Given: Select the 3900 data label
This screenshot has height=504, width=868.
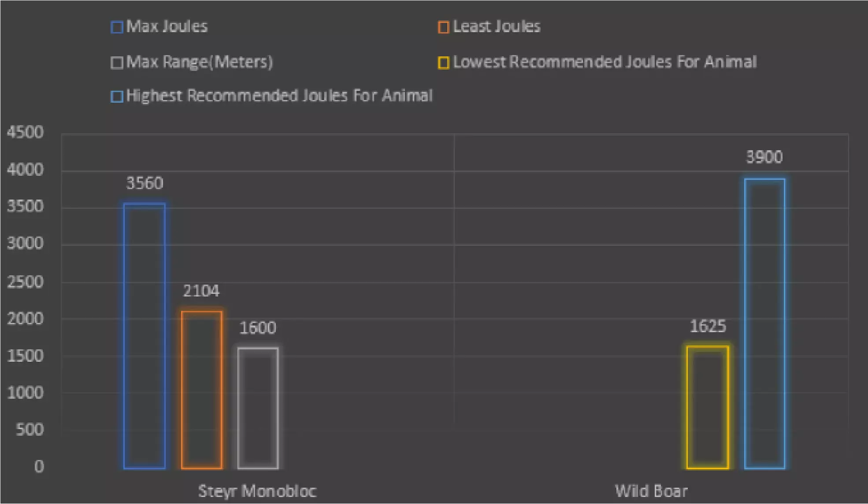Looking at the screenshot, I should pyautogui.click(x=764, y=157).
